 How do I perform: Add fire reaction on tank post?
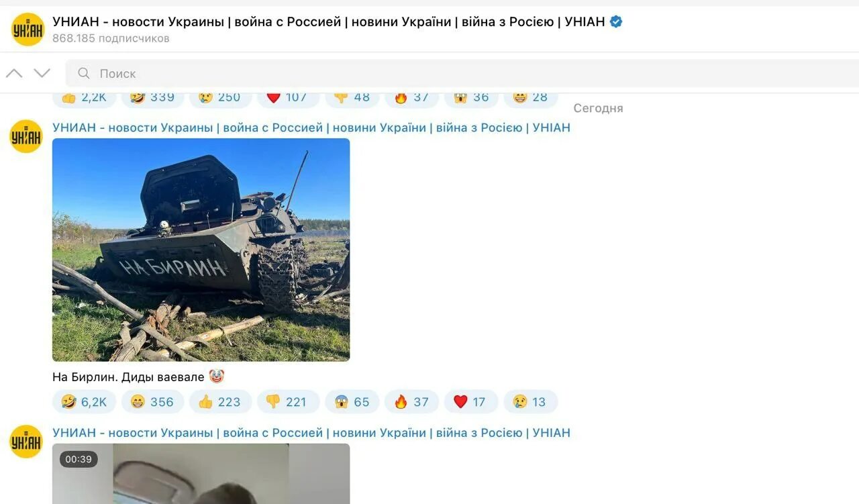[411, 401]
